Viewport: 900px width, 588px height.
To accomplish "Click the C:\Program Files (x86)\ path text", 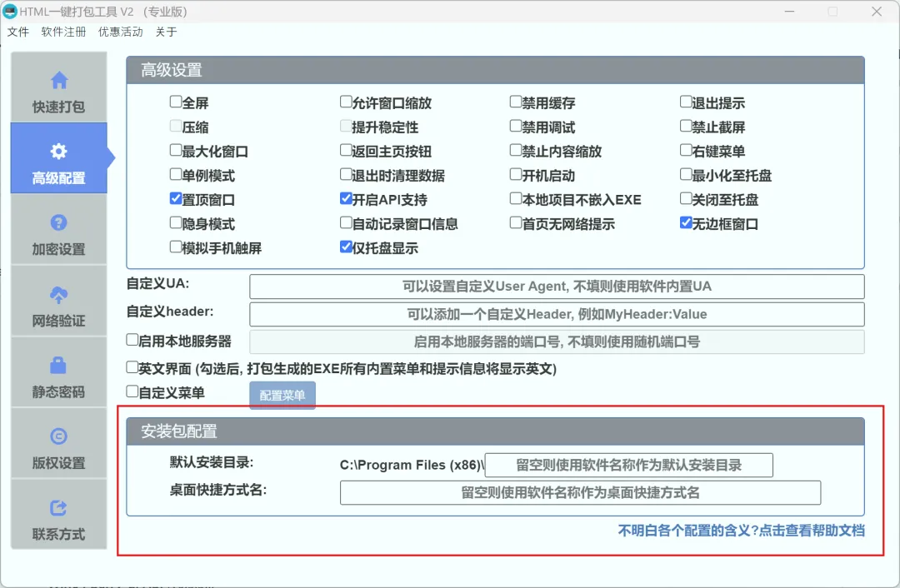I will coord(412,466).
